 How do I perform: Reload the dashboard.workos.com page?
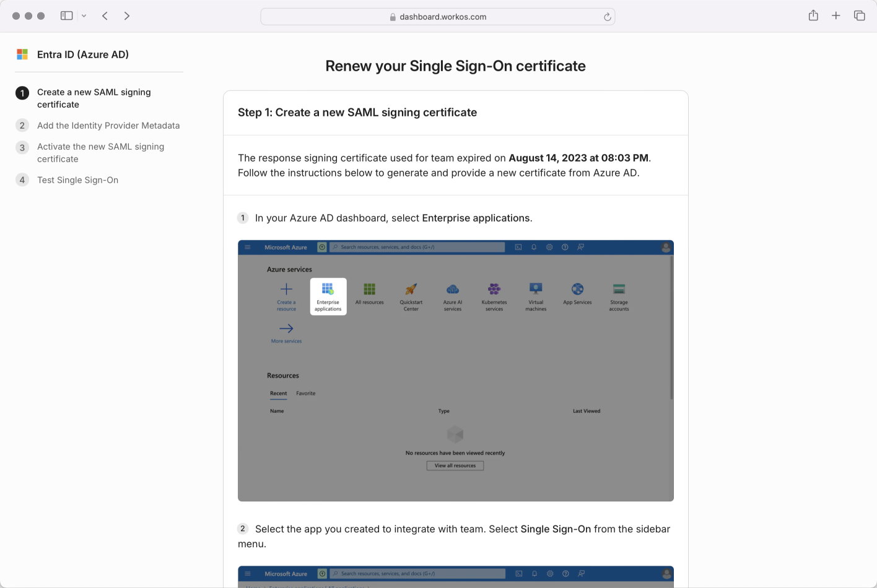[607, 17]
